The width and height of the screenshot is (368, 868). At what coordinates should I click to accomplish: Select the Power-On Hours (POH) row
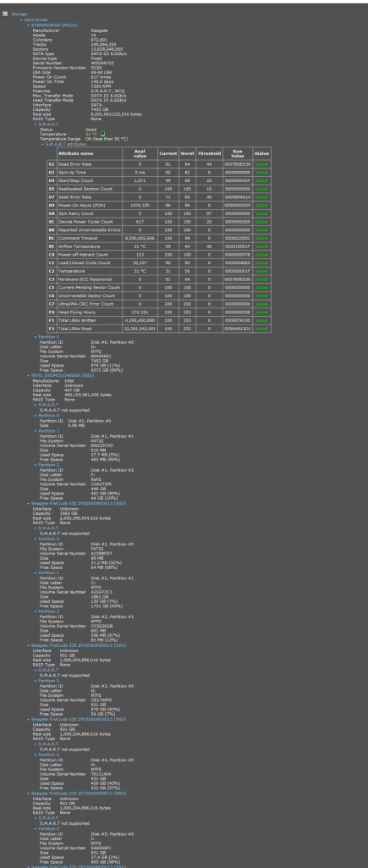tap(159, 206)
